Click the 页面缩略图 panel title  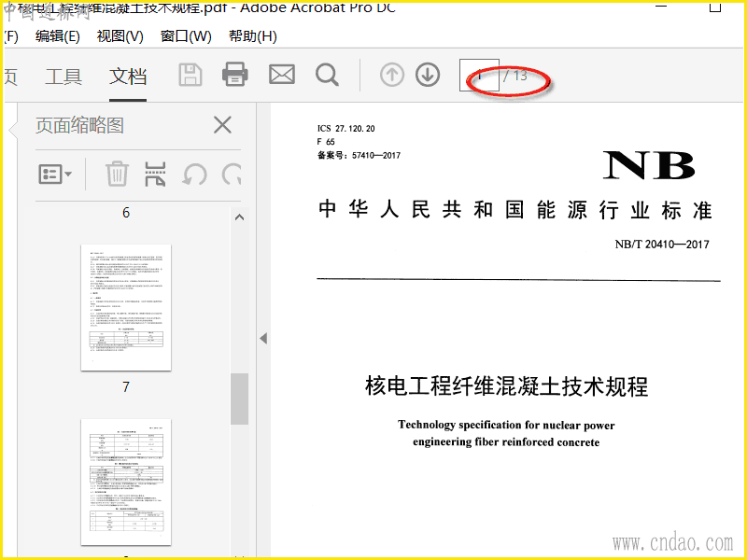[79, 126]
